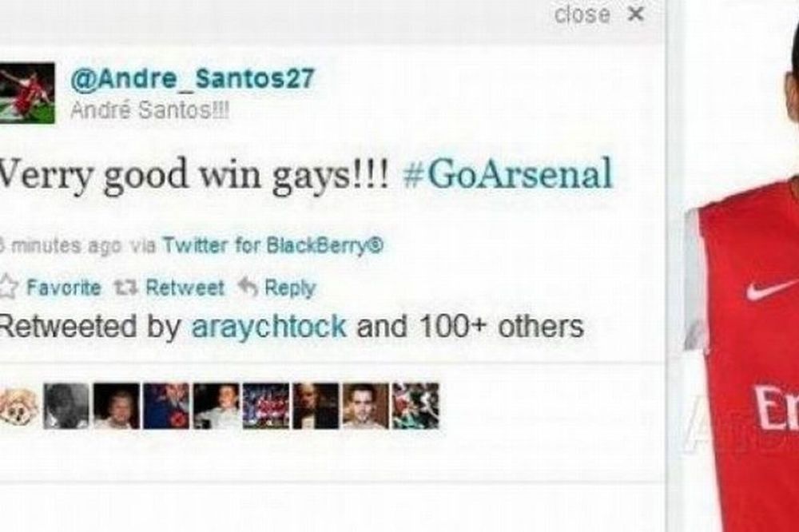
Task: Click the Favorite star icon
Action: click(8, 288)
